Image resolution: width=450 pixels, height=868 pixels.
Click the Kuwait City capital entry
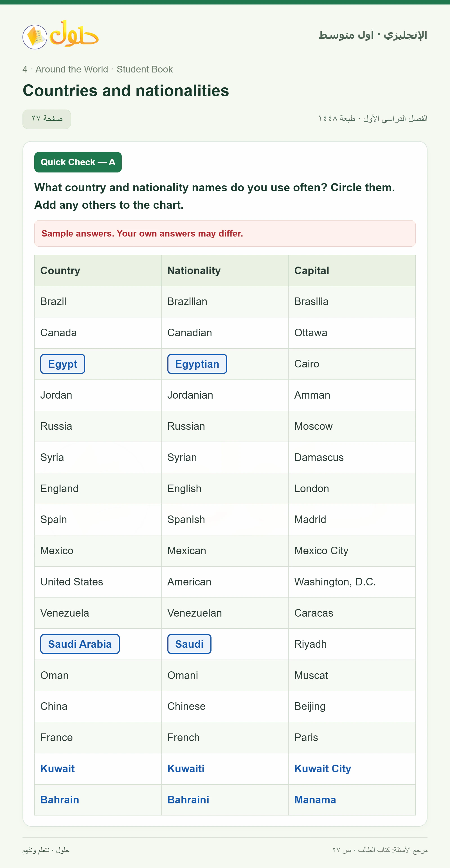click(x=323, y=769)
